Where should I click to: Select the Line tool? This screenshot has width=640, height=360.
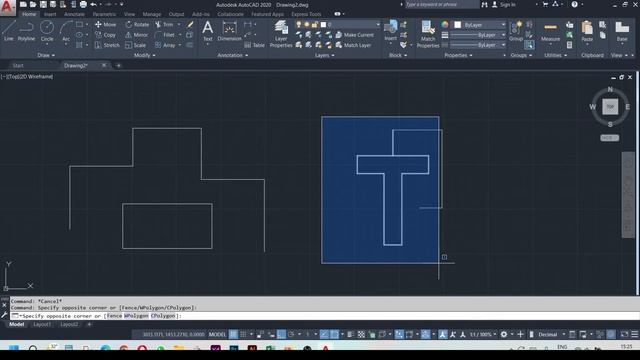(x=9, y=31)
